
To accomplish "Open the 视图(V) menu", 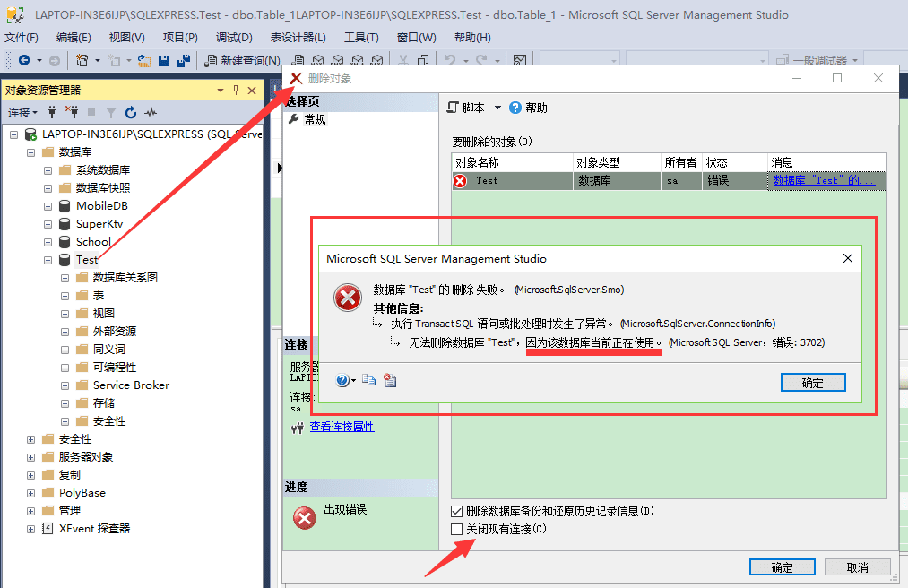I will [x=126, y=37].
